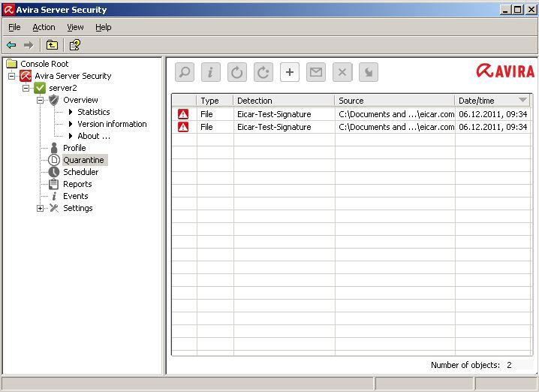Collapse the Avira Server Security node
Image resolution: width=539 pixels, height=392 pixels.
[12, 76]
